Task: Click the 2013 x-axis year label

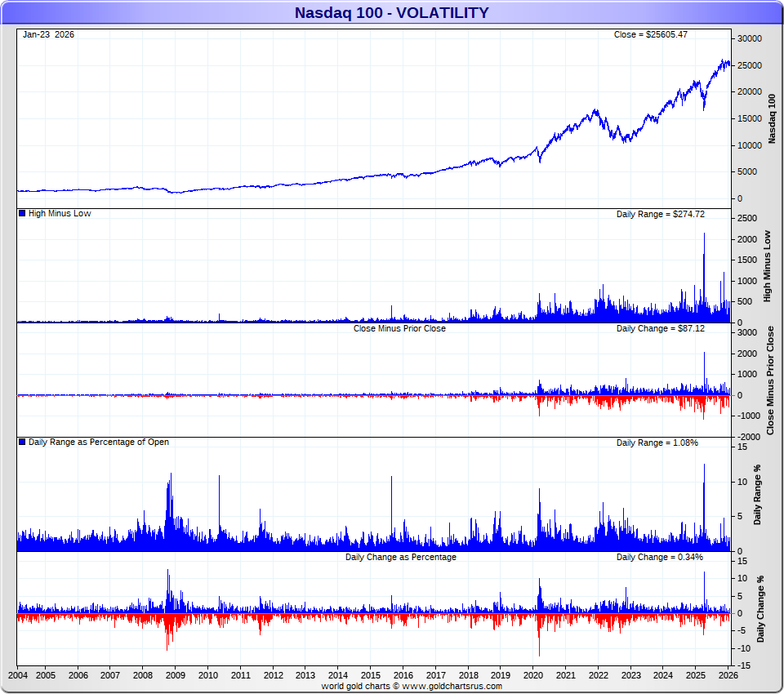Action: coord(305,675)
